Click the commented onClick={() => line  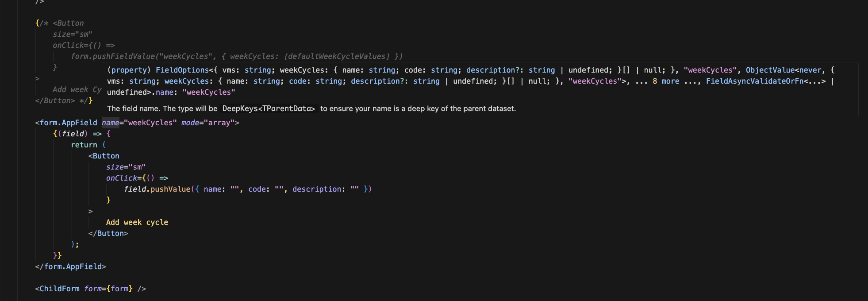click(x=84, y=45)
